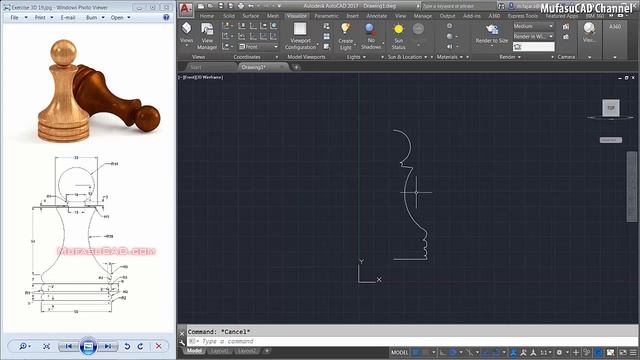The width and height of the screenshot is (640, 360).
Task: Toggle the clean screen icon in status bar
Action: coord(623,352)
